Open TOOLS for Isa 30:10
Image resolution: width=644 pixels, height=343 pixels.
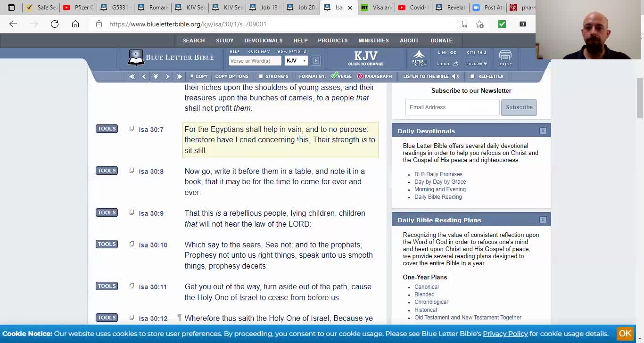(x=107, y=244)
